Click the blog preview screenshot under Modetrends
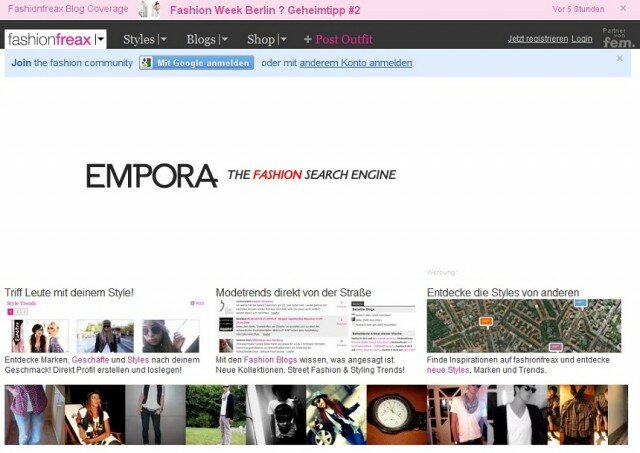Viewport: 640px width, 453px height. 316,326
